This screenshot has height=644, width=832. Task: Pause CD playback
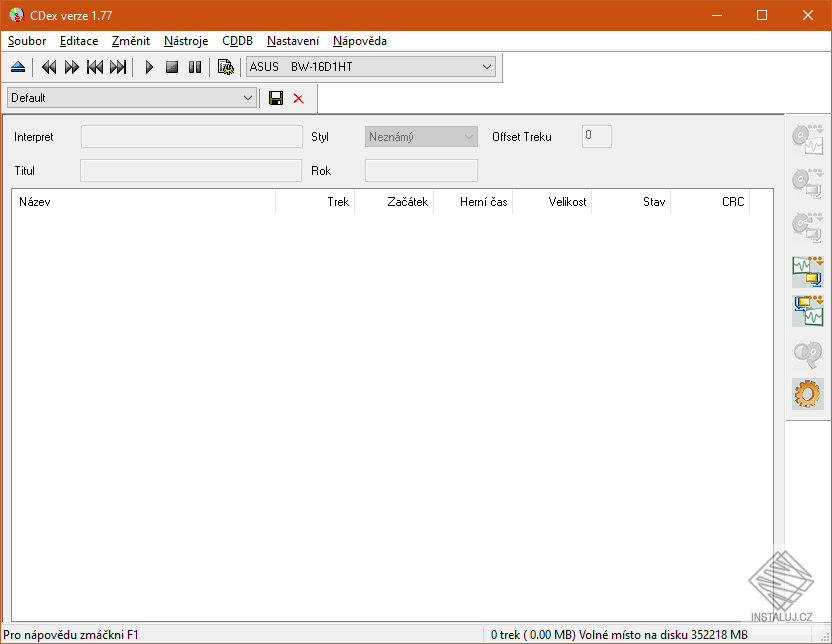pyautogui.click(x=194, y=66)
